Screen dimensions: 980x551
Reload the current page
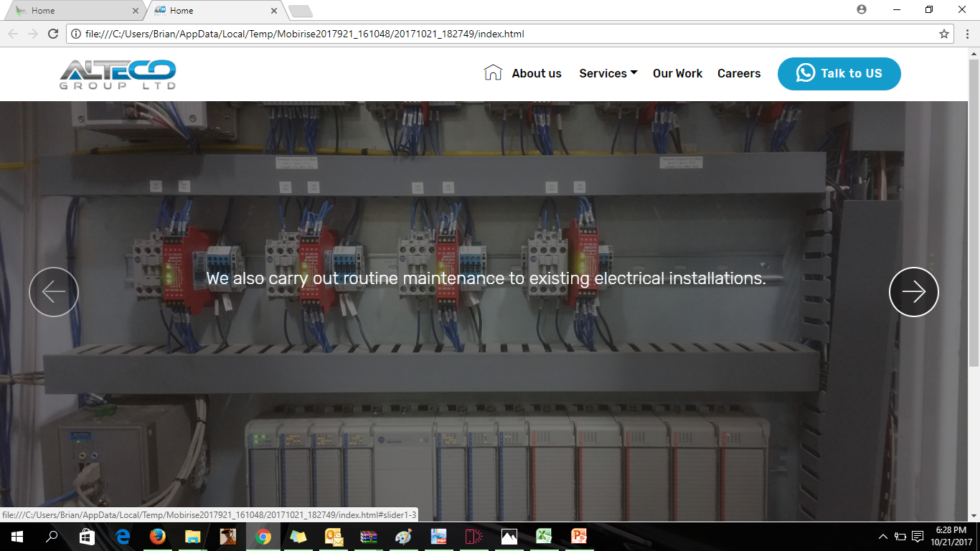pyautogui.click(x=53, y=34)
